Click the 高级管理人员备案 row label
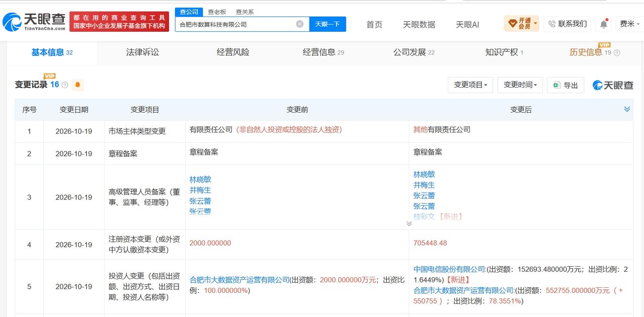This screenshot has height=317, width=644. pyautogui.click(x=144, y=197)
